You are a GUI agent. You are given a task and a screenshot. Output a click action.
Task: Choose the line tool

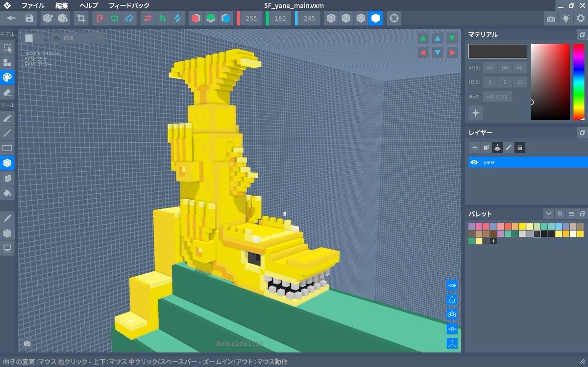[7, 133]
